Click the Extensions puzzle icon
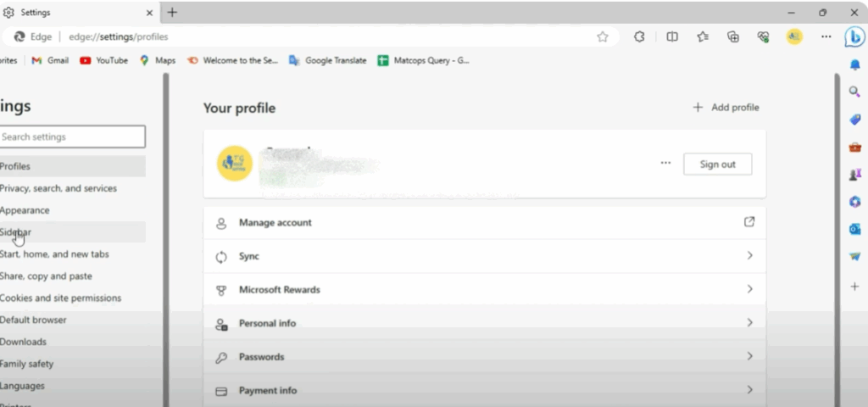This screenshot has width=868, height=407. (640, 36)
